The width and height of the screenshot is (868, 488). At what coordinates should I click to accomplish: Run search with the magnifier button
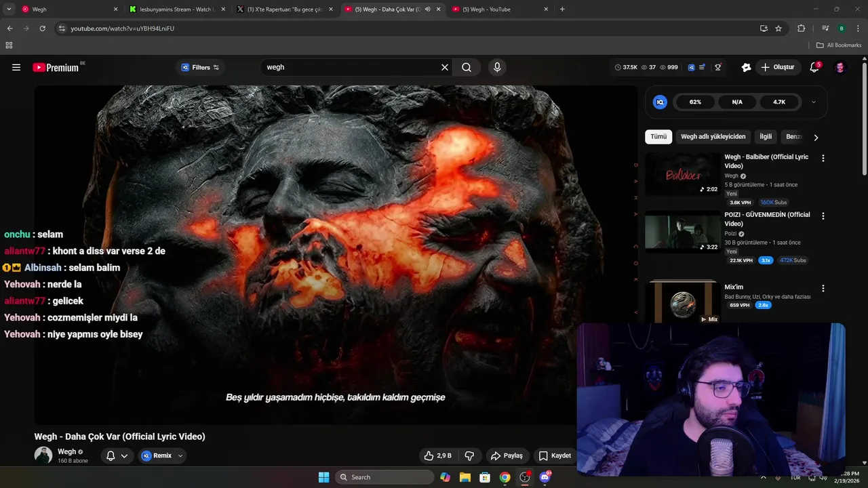pos(467,67)
